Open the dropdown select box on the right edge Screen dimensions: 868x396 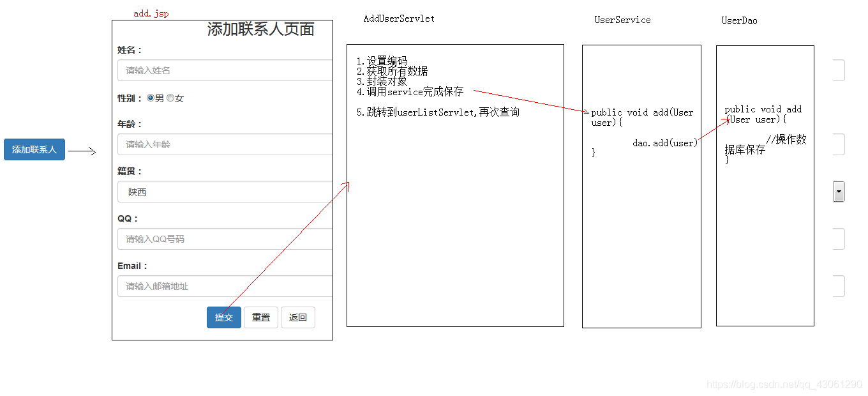(839, 192)
